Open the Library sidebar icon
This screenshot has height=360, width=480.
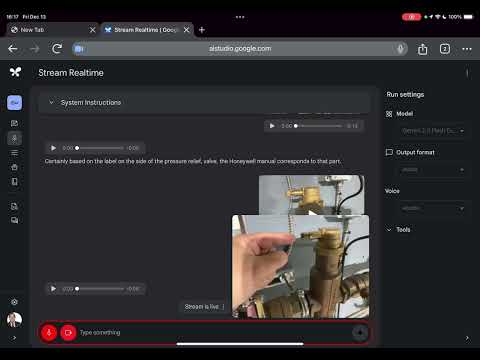[14, 182]
